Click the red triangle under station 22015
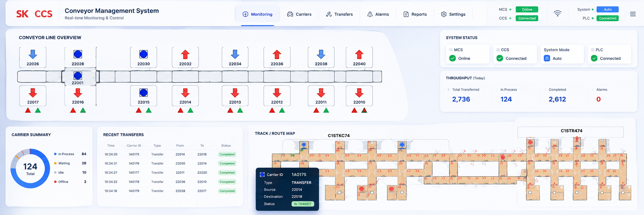The width and height of the screenshot is (644, 215). pyautogui.click(x=138, y=110)
